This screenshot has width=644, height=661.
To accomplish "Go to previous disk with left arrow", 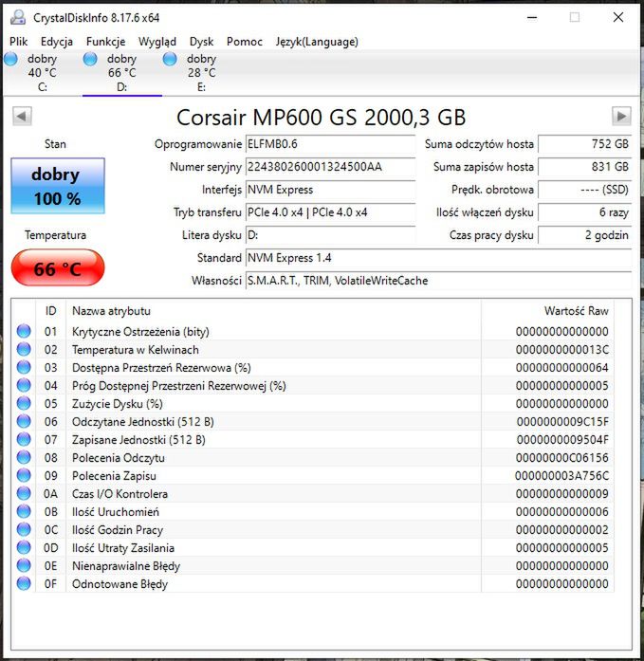I will pos(22,116).
